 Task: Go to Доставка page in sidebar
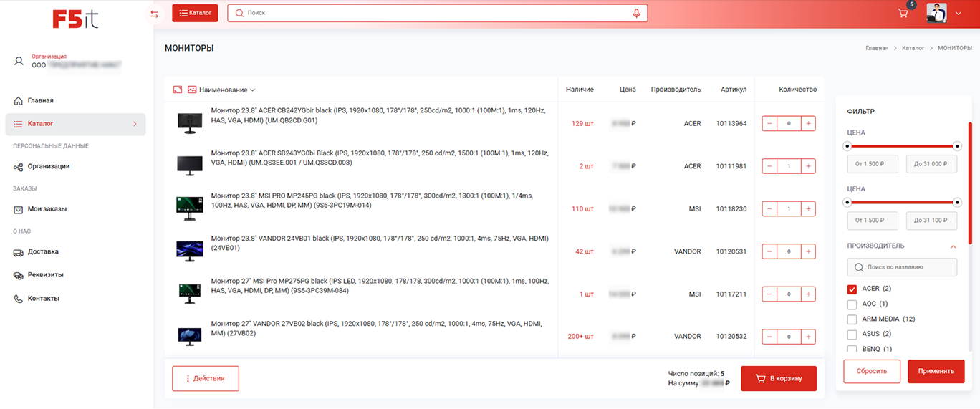pyautogui.click(x=43, y=252)
